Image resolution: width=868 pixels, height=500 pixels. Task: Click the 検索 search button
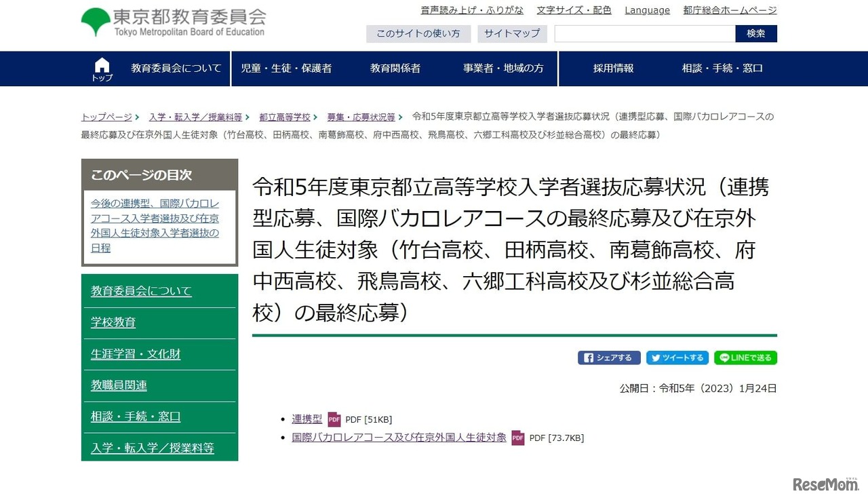coord(756,33)
